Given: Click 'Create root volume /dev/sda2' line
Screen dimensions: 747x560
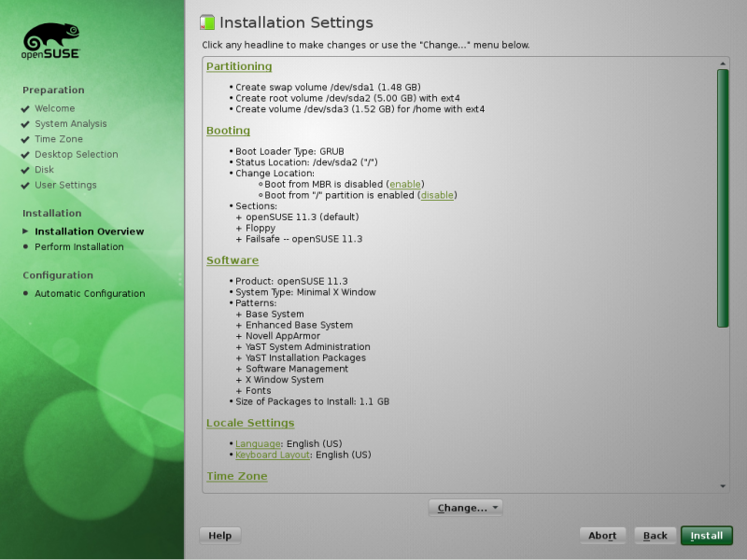Looking at the screenshot, I should pyautogui.click(x=347, y=98).
